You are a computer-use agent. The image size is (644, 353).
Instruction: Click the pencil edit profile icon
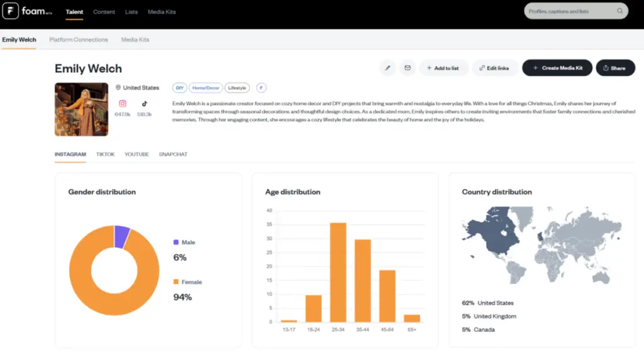point(387,68)
